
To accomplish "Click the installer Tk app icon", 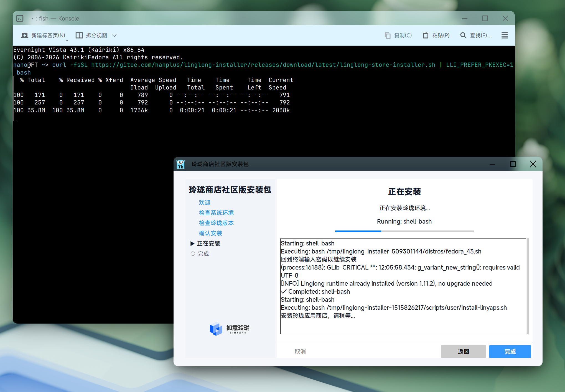I will pyautogui.click(x=181, y=164).
